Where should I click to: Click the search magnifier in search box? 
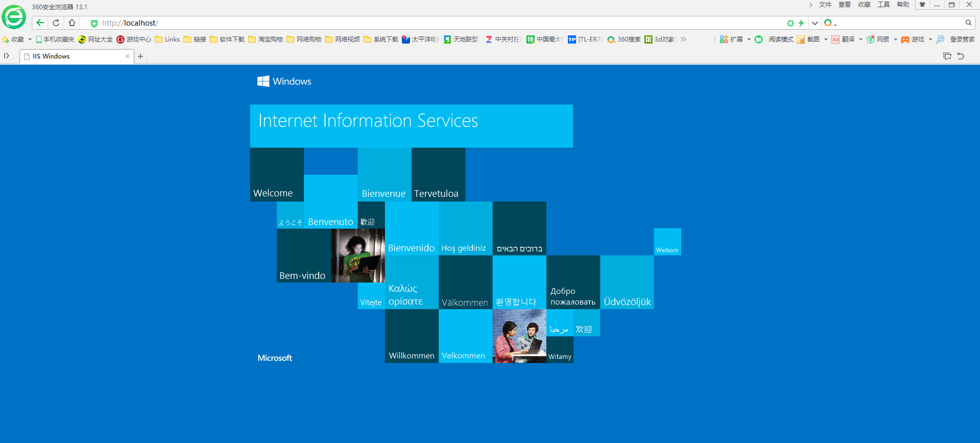click(x=968, y=23)
